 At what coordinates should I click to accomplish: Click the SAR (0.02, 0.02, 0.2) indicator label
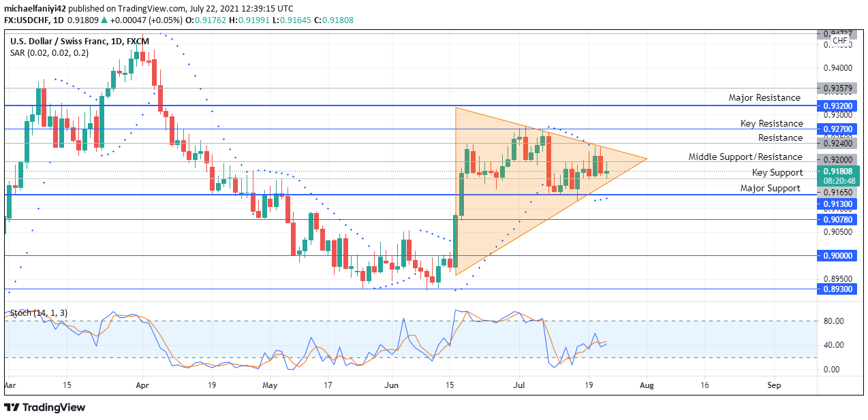click(x=49, y=53)
